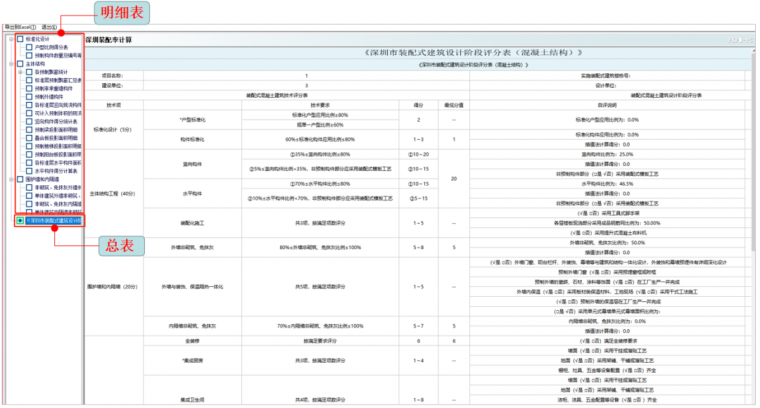Collapse the 围护墙和内隔墙 tree node

(x=9, y=179)
